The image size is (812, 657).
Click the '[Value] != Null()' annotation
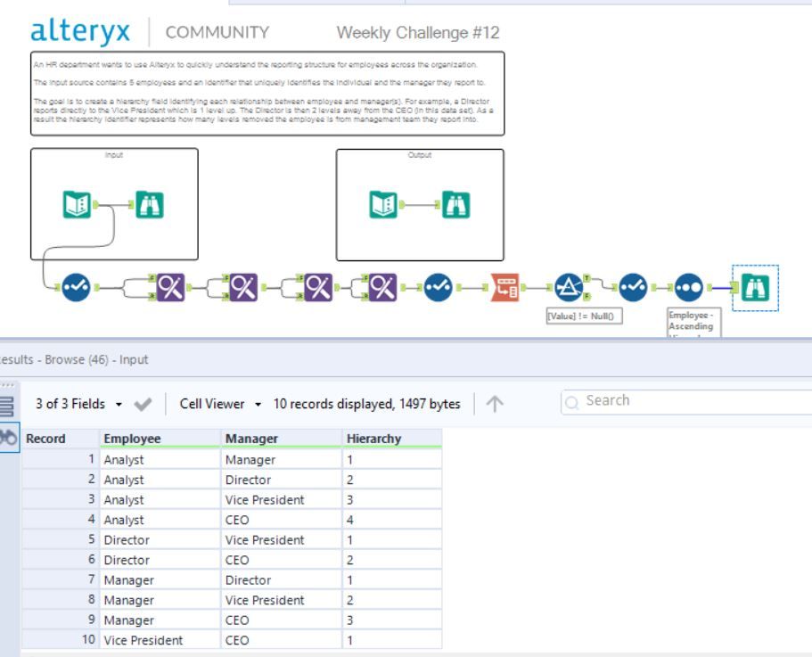pyautogui.click(x=584, y=316)
